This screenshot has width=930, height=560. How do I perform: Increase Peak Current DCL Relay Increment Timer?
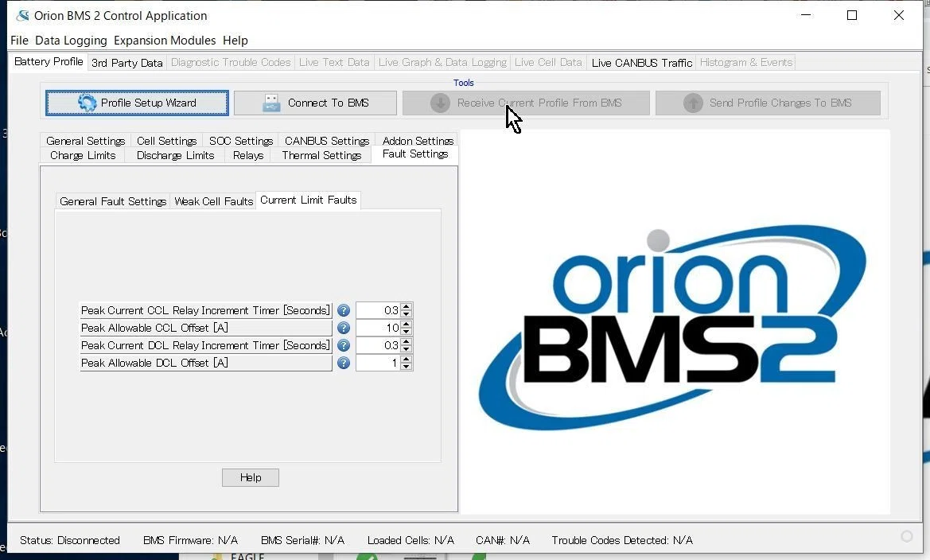click(407, 342)
